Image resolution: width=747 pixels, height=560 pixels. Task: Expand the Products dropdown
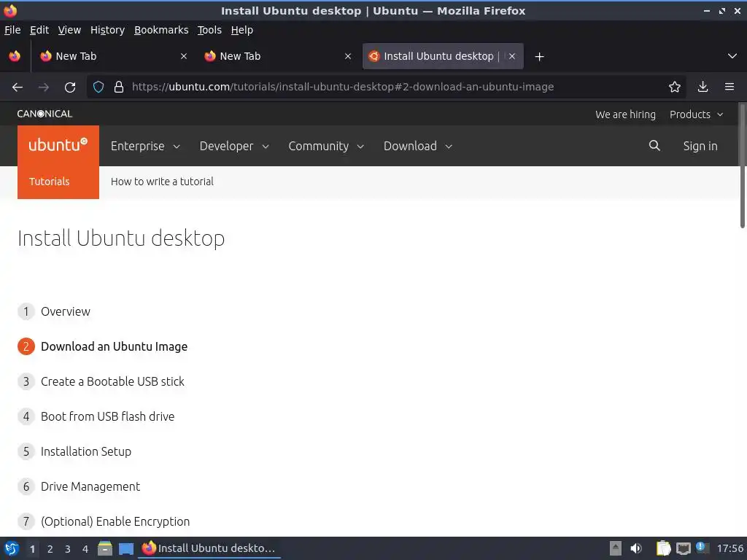pyautogui.click(x=697, y=114)
